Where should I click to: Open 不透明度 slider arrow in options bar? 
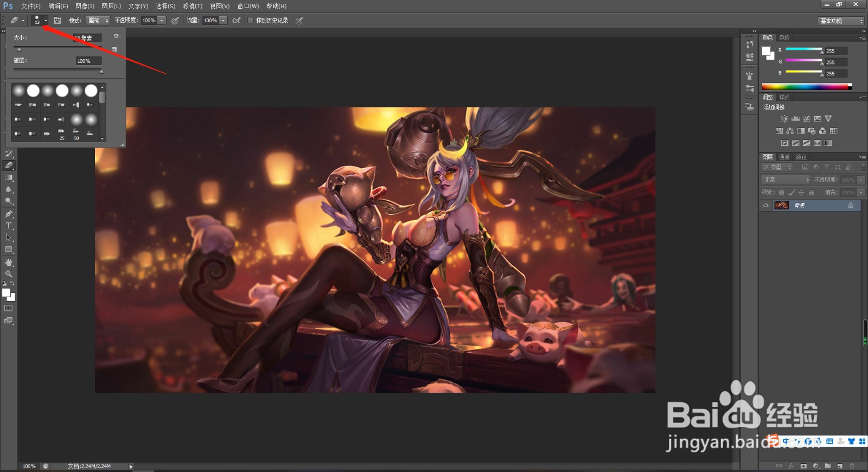[162, 21]
